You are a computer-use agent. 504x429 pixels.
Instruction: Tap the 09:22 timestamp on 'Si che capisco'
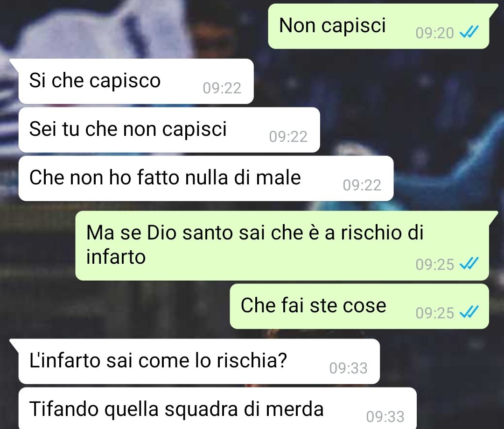click(222, 88)
